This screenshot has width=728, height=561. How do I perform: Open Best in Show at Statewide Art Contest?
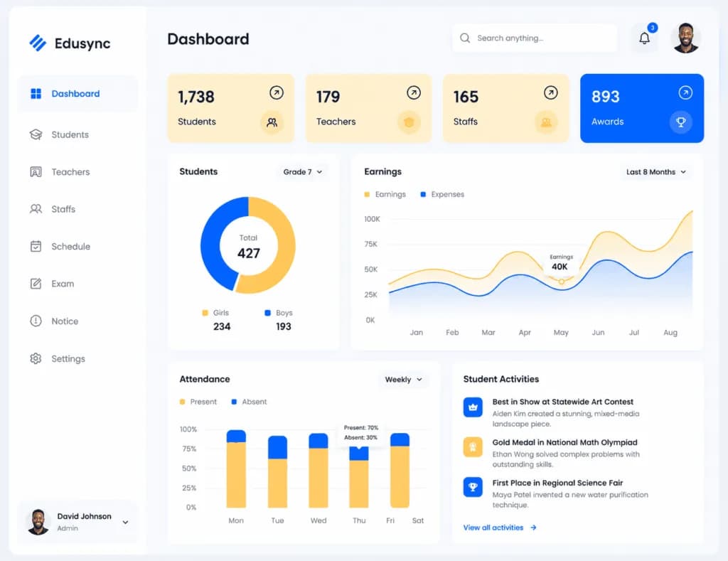[563, 402]
